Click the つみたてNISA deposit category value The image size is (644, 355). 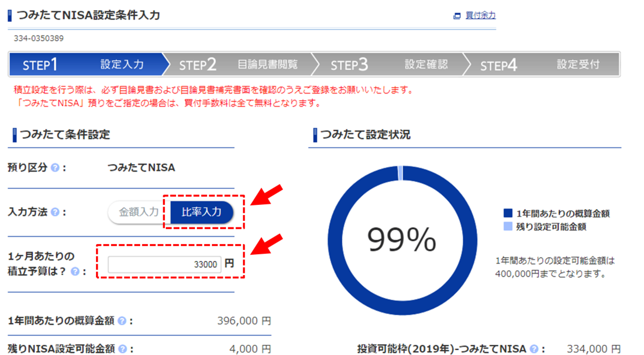coord(141,168)
